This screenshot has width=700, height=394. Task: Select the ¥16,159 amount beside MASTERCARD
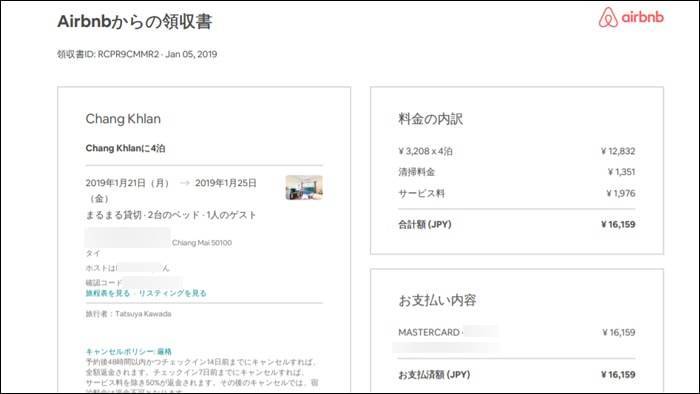[x=618, y=332]
